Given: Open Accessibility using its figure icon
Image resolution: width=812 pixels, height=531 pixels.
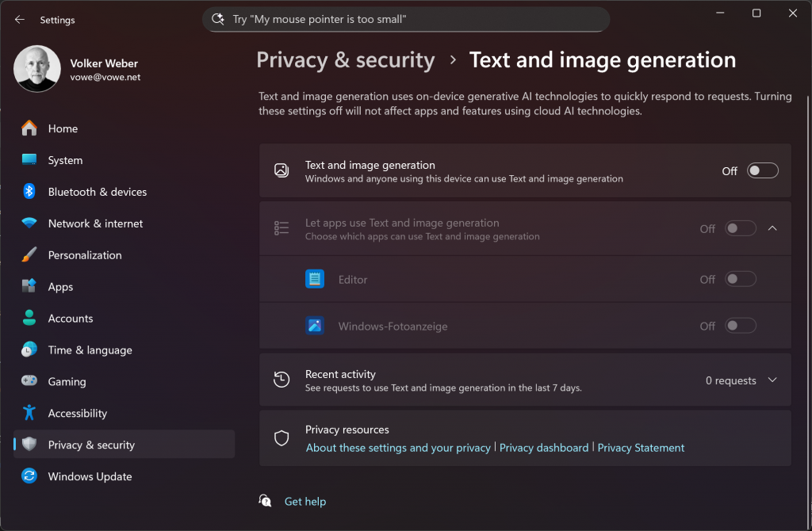Looking at the screenshot, I should pos(29,413).
